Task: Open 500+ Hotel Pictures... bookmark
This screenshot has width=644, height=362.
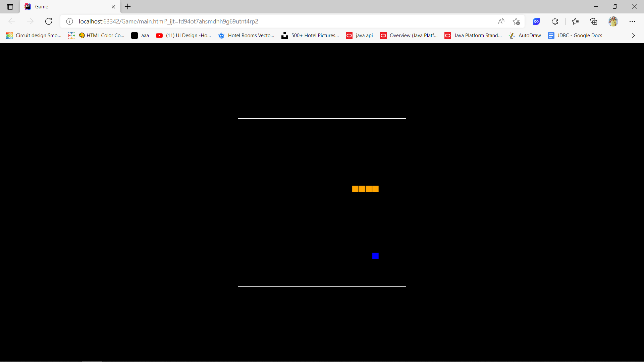Action: 310,36
